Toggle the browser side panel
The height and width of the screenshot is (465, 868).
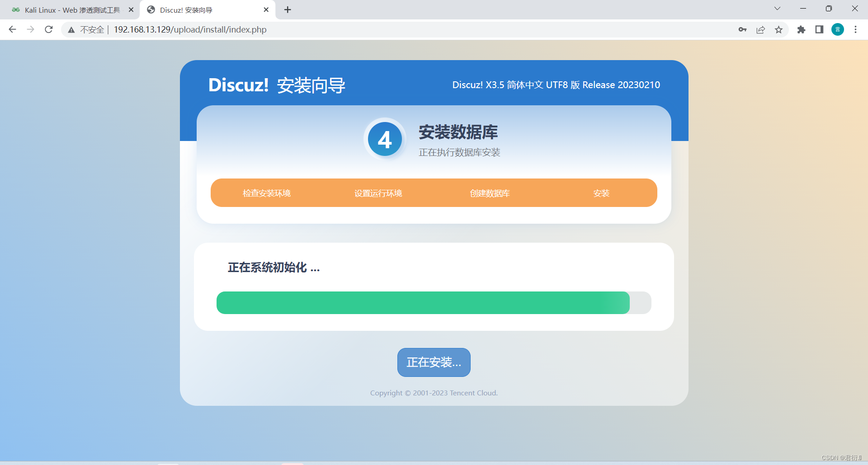(x=819, y=29)
